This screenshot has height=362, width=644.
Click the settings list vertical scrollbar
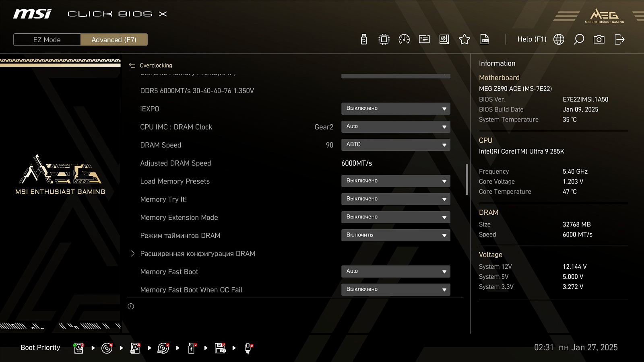pyautogui.click(x=467, y=179)
